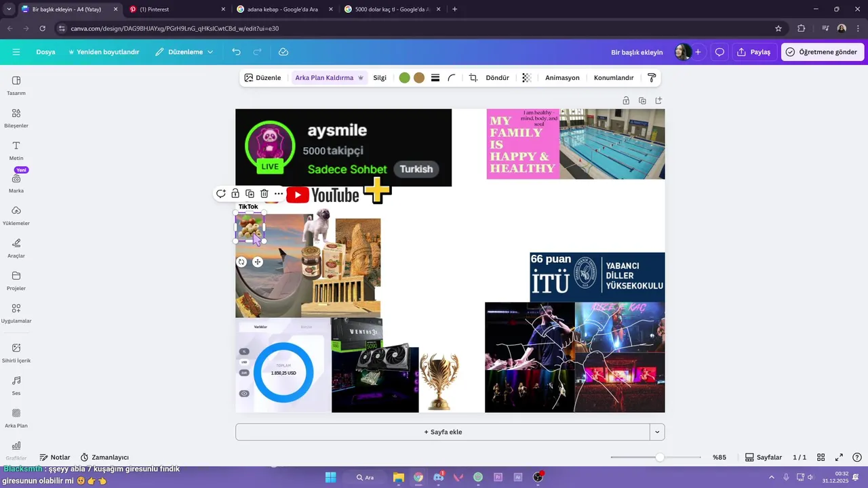
Task: Click Öğretmene gönder button
Action: click(x=822, y=52)
